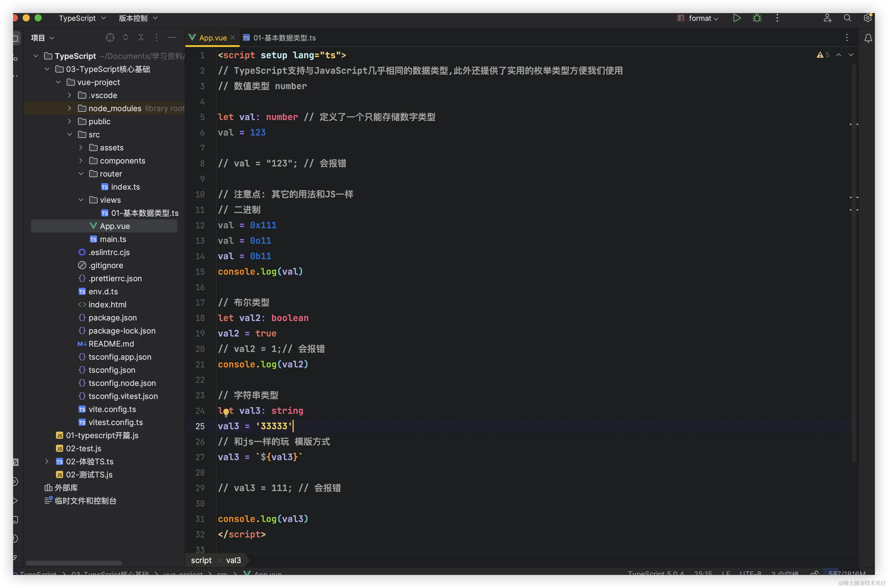
Task: Open the 版本控制 dropdown menu
Action: tap(138, 18)
